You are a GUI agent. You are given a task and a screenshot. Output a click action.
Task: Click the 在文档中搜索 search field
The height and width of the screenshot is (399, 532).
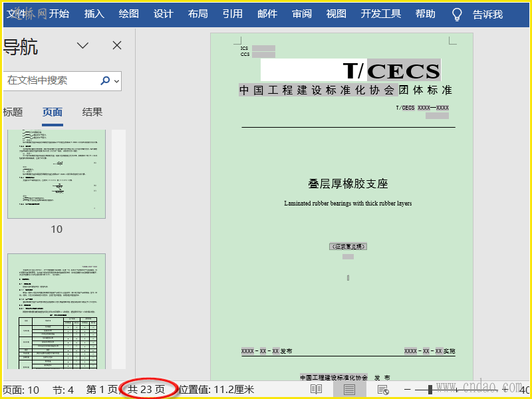[51, 80]
